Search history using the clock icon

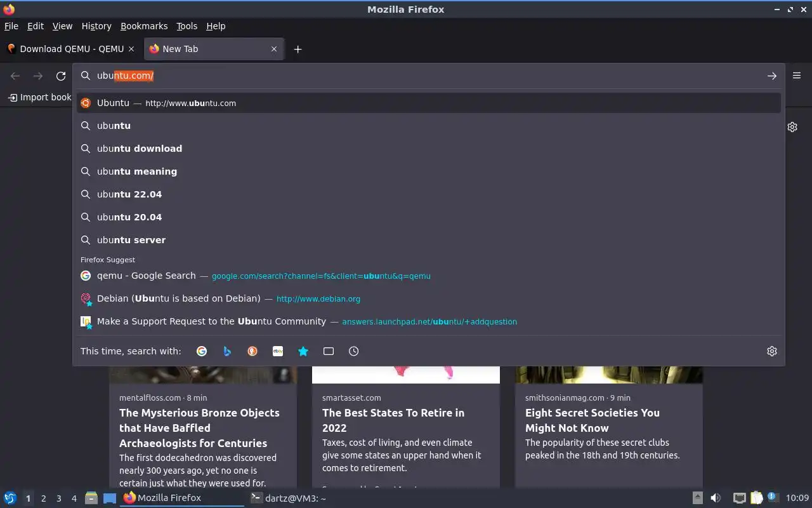tap(354, 351)
